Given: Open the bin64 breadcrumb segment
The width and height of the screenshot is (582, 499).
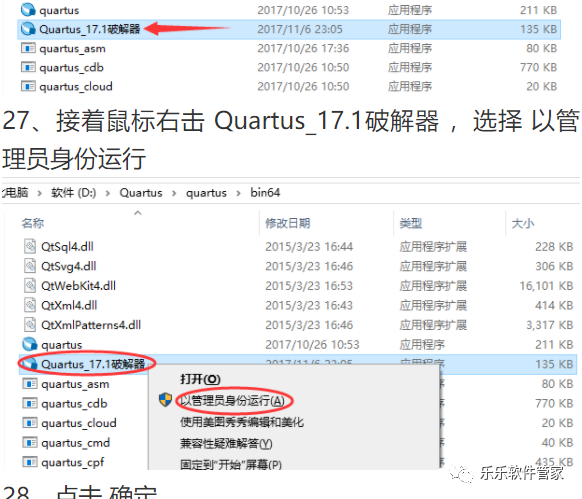Looking at the screenshot, I should tap(265, 192).
